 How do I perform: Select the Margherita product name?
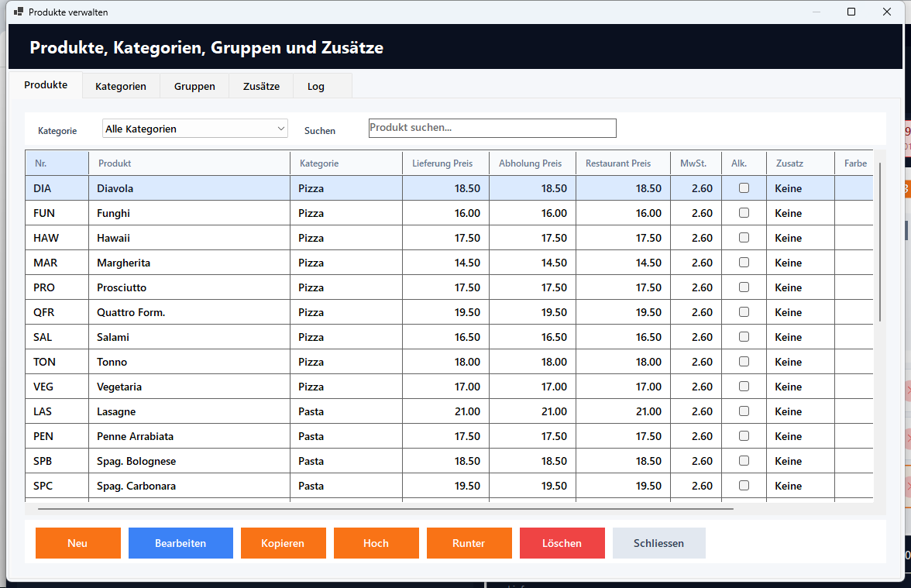[x=123, y=263]
